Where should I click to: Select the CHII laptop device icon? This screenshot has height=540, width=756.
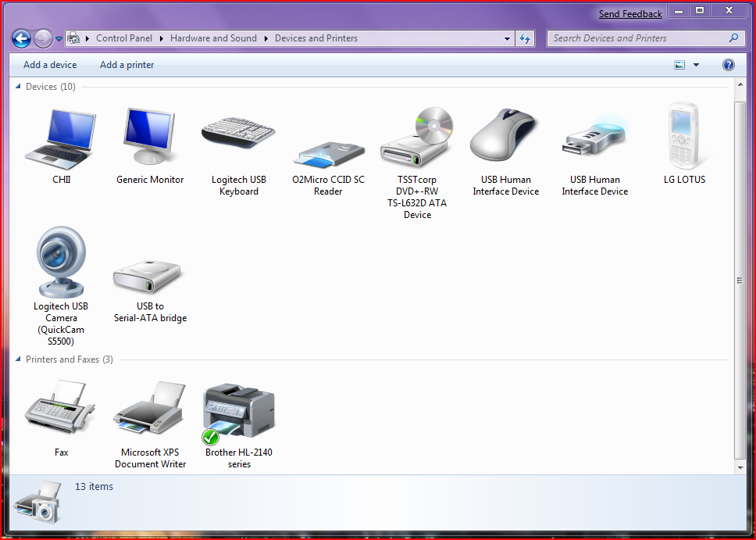(61, 138)
